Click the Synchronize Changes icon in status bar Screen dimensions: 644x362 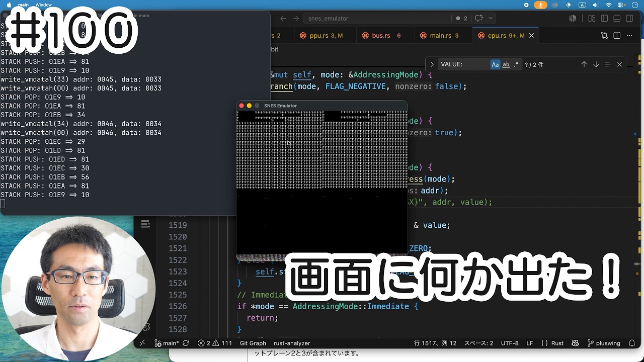coord(186,343)
